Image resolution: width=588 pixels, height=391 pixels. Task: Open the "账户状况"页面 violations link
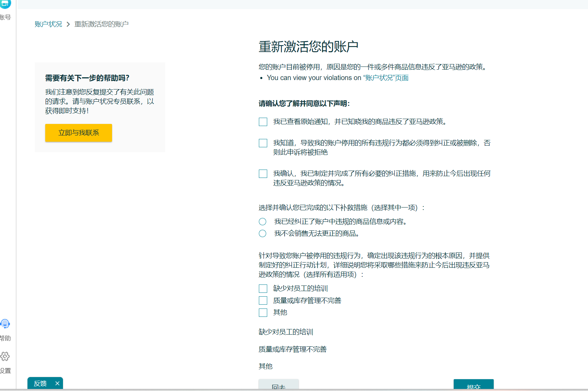386,78
